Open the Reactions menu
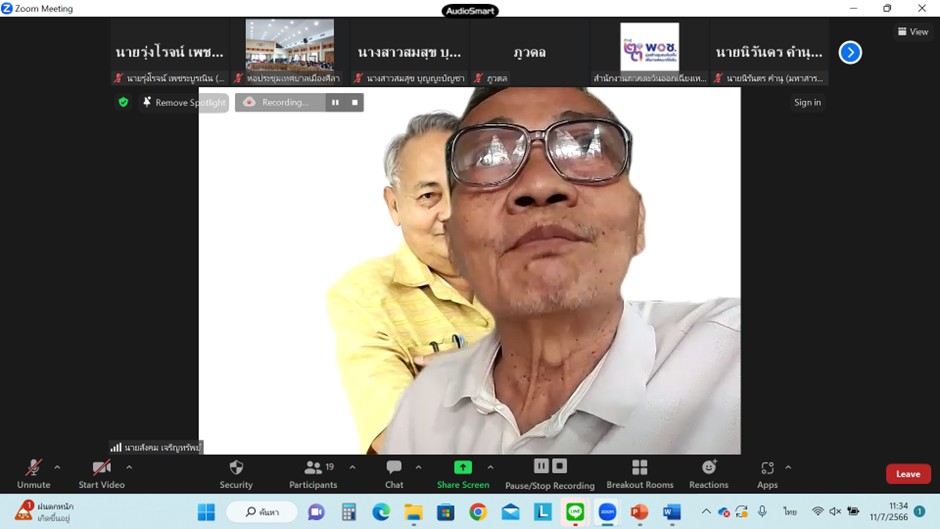 (708, 473)
